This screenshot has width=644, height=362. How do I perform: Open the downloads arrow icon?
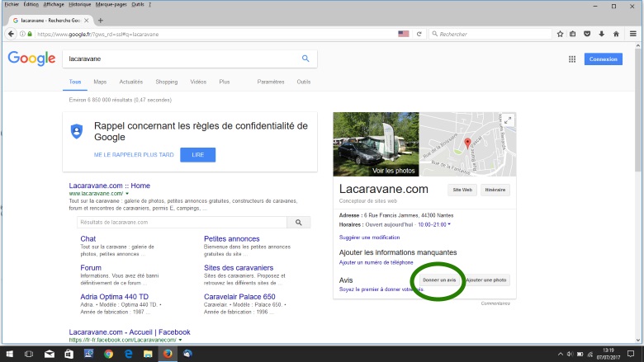pyautogui.click(x=602, y=34)
